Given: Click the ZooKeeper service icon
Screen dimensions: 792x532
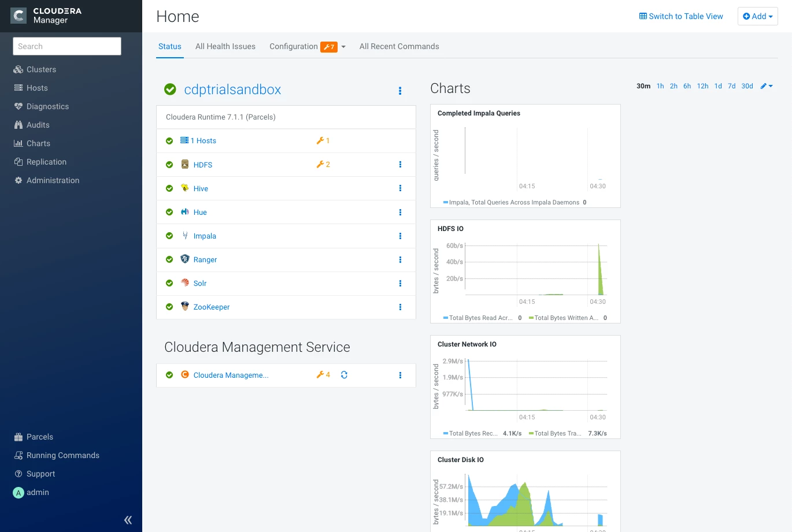Looking at the screenshot, I should tap(185, 307).
